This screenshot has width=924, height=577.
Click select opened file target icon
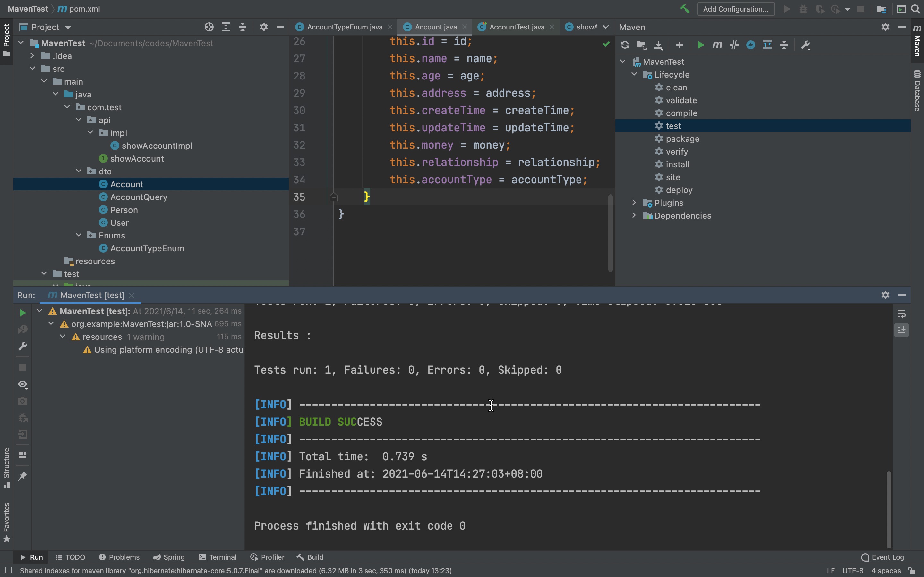pos(209,27)
